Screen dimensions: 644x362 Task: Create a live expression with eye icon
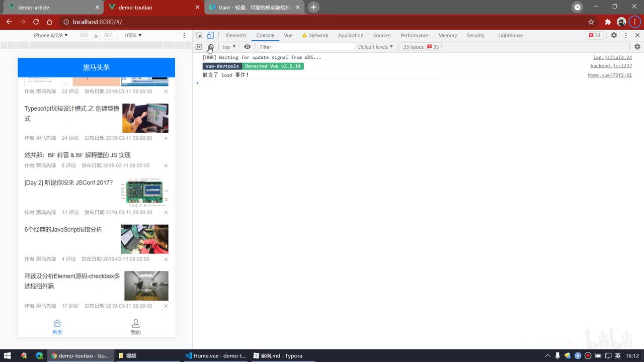[247, 47]
